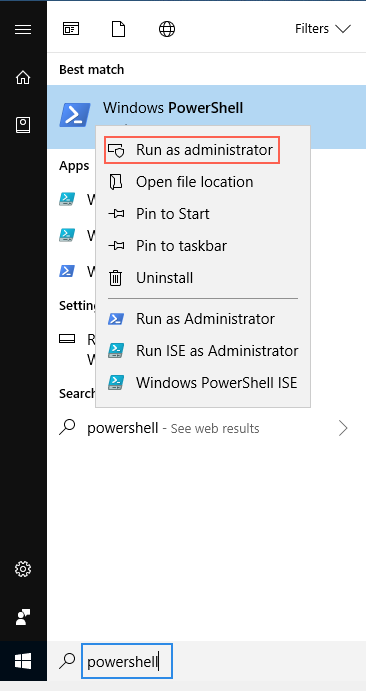Choose Run ISE as Administrator
The width and height of the screenshot is (366, 691).
pyautogui.click(x=203, y=351)
